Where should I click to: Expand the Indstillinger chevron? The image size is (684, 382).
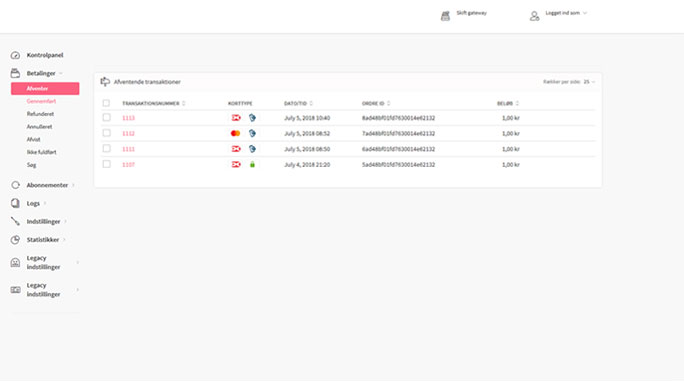point(65,222)
